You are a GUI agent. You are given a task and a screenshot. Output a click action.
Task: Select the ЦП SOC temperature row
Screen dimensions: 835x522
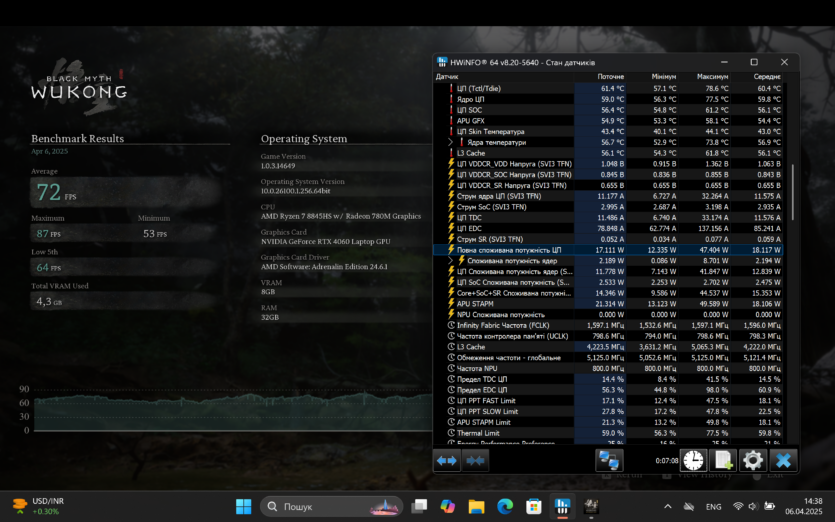[x=608, y=110]
